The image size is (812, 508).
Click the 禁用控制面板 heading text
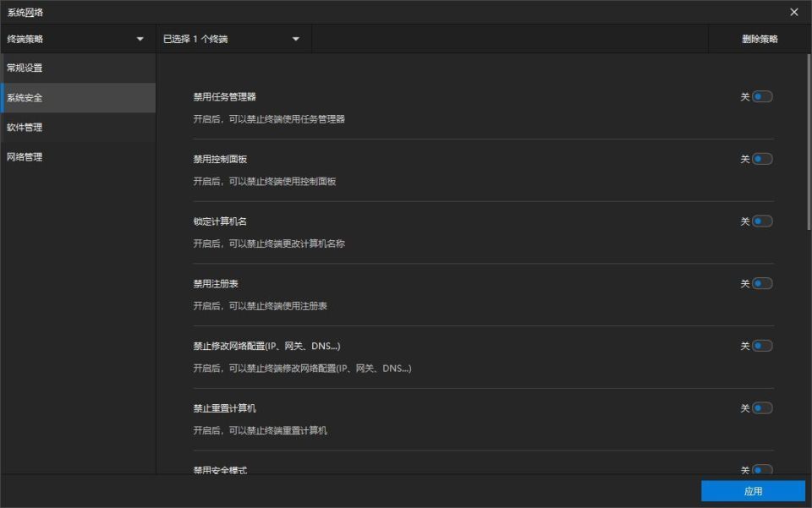[220, 159]
